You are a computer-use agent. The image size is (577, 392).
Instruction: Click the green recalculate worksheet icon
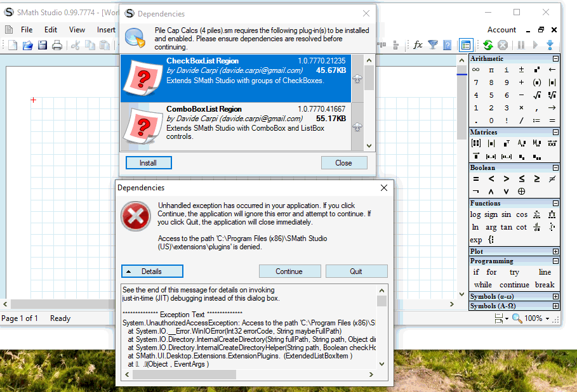(487, 44)
